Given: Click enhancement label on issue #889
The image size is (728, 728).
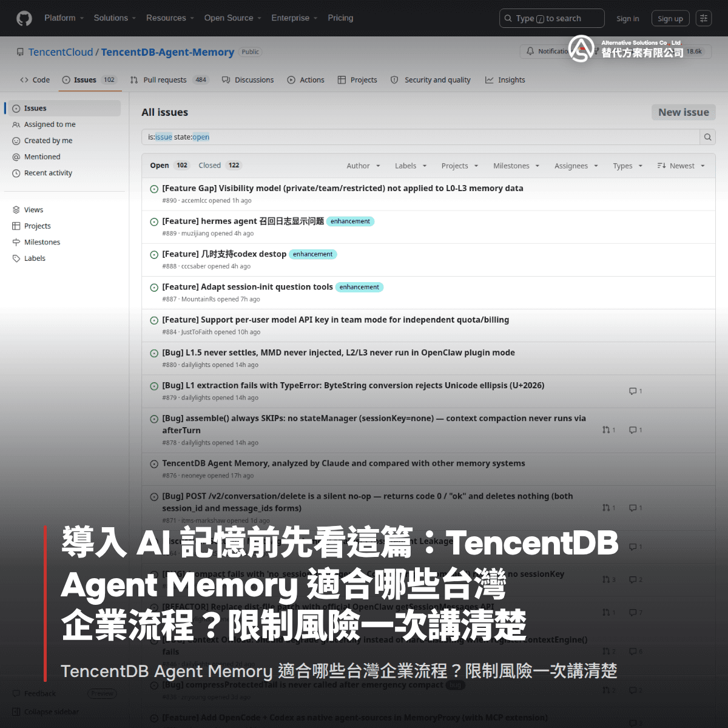Looking at the screenshot, I should (x=350, y=221).
